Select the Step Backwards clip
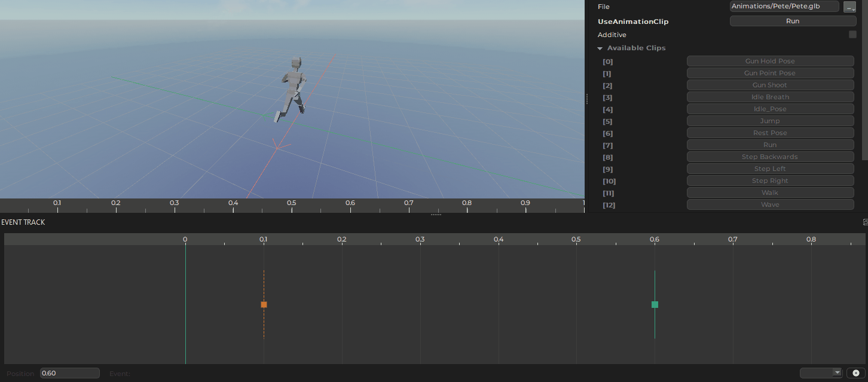This screenshot has height=382, width=868. (x=770, y=157)
